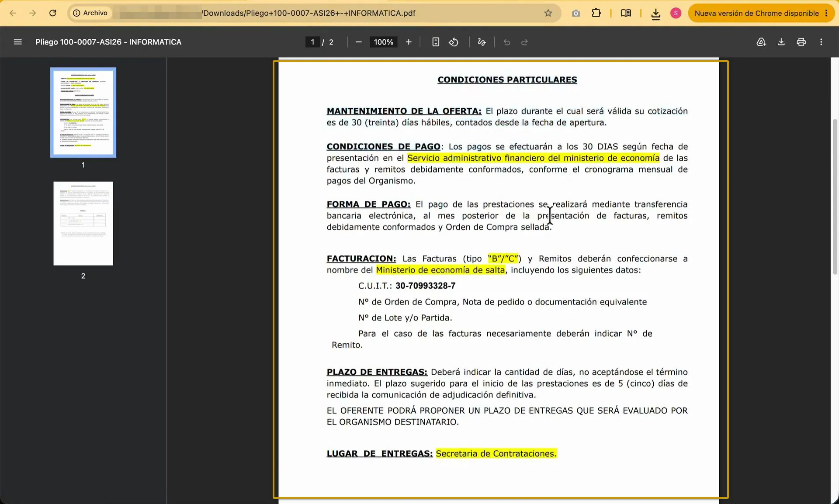Open reading mode book icon
The width and height of the screenshot is (839, 504).
[x=626, y=13]
